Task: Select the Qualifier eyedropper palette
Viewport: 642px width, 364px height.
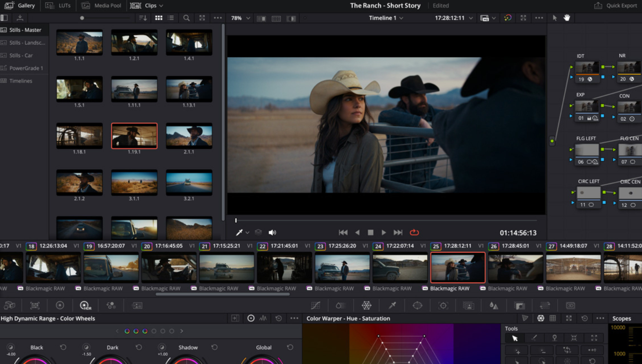Action: click(x=392, y=305)
